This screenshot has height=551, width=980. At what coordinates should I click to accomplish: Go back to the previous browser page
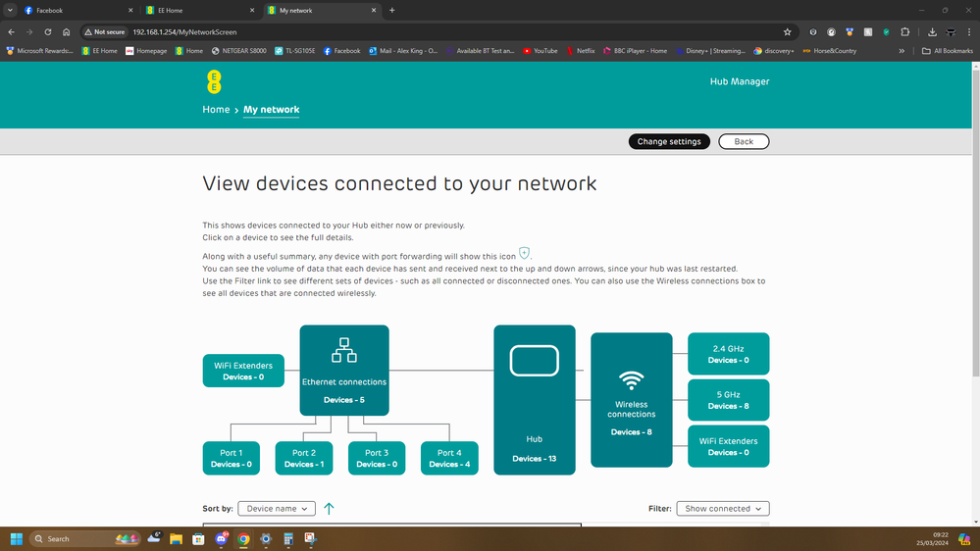(11, 31)
